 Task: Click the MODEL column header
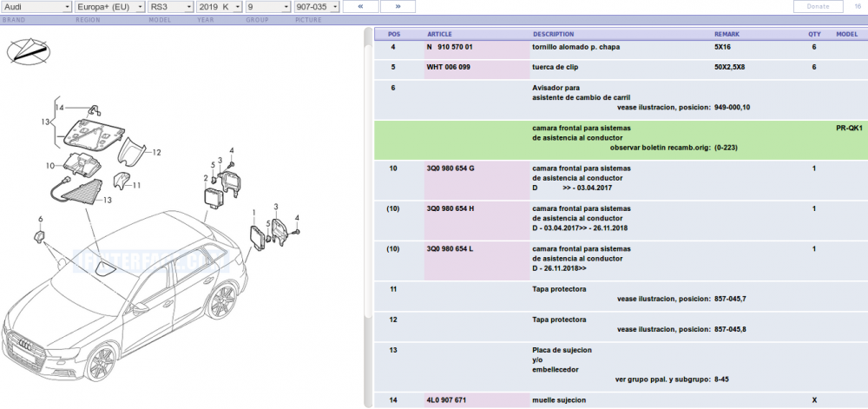[x=847, y=35]
